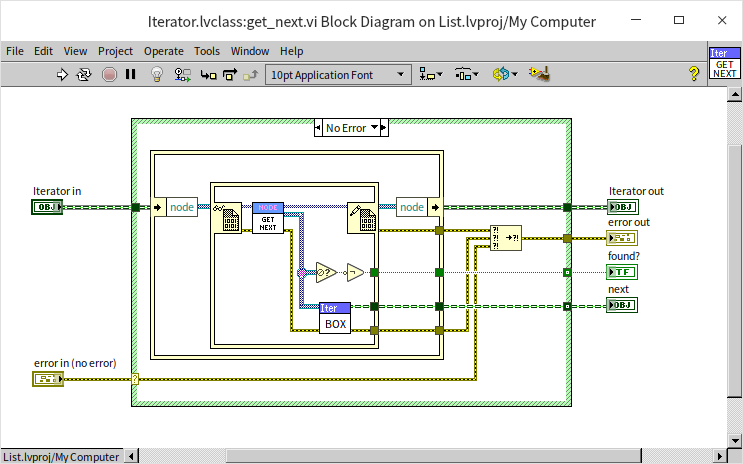Select the found? boolean indicator terminal

(x=621, y=271)
